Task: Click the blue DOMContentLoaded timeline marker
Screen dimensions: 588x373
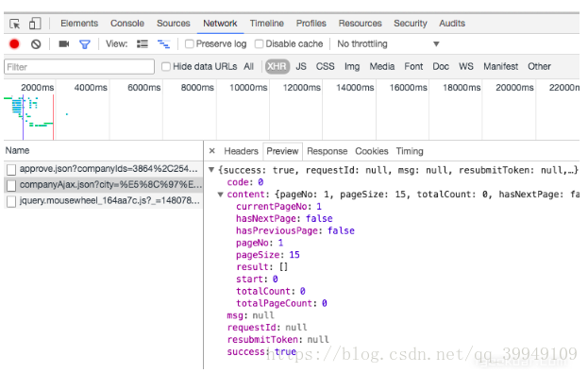Action: (x=24, y=117)
